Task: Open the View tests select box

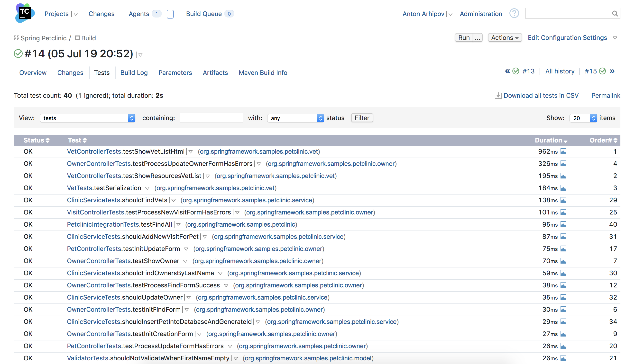Action: pyautogui.click(x=88, y=118)
